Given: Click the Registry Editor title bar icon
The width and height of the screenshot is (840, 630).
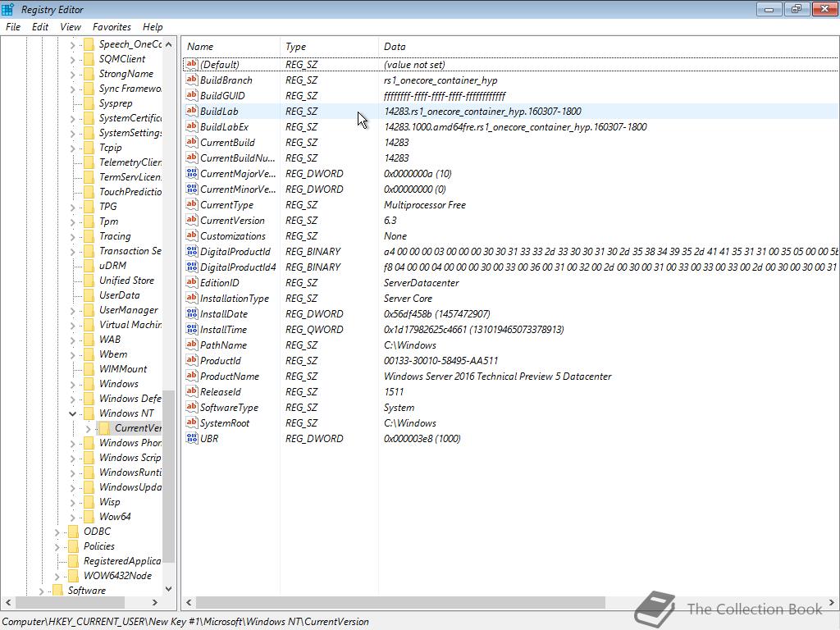Looking at the screenshot, I should [x=8, y=9].
